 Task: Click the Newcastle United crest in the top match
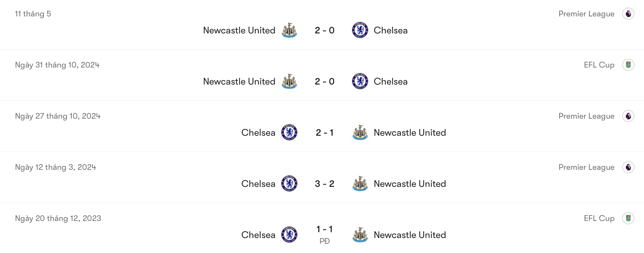(290, 30)
